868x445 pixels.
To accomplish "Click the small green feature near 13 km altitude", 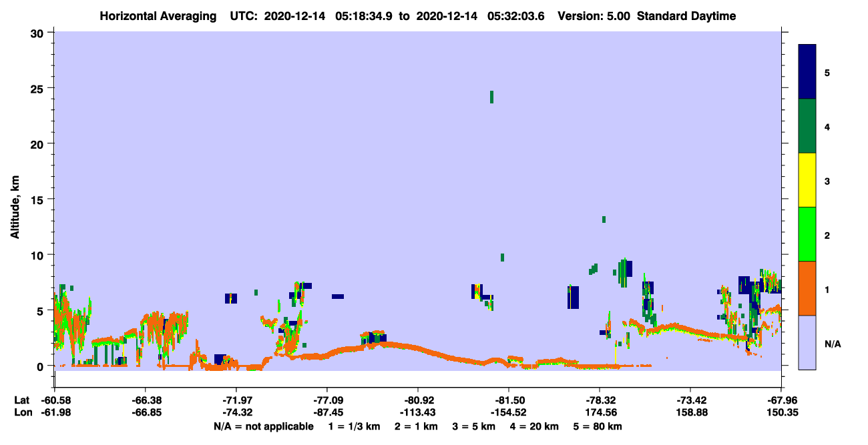I will click(604, 219).
